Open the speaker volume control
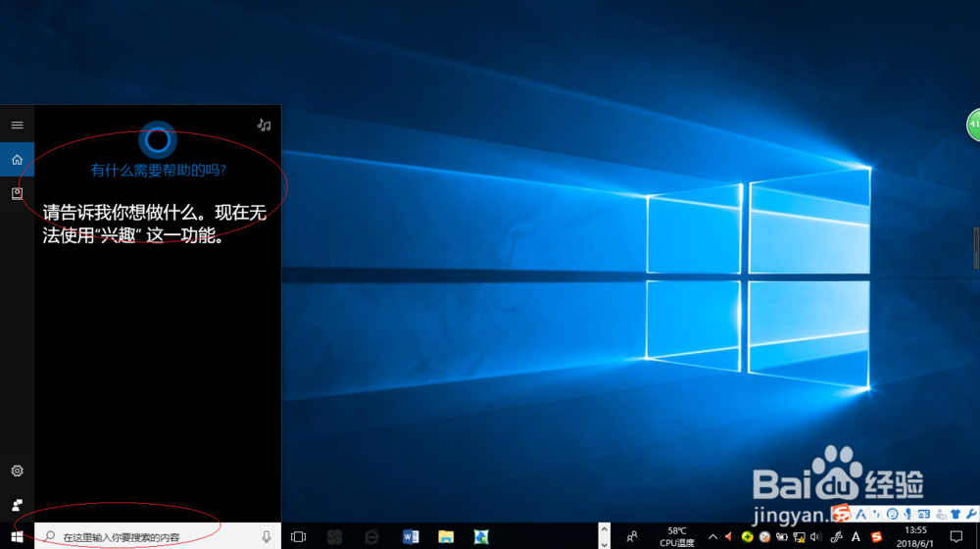980x549 pixels. click(x=816, y=536)
